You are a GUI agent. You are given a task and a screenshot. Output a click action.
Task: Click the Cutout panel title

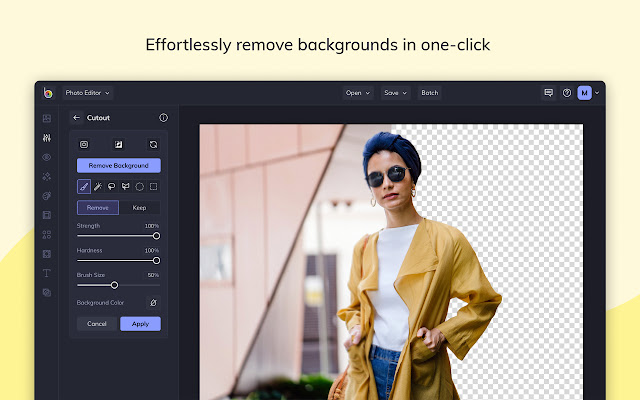98,118
